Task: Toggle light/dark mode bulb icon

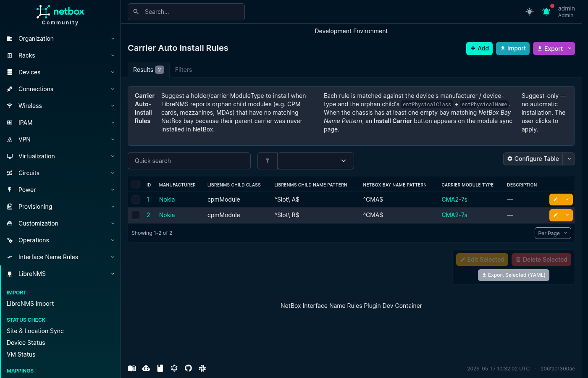Action: coord(530,12)
